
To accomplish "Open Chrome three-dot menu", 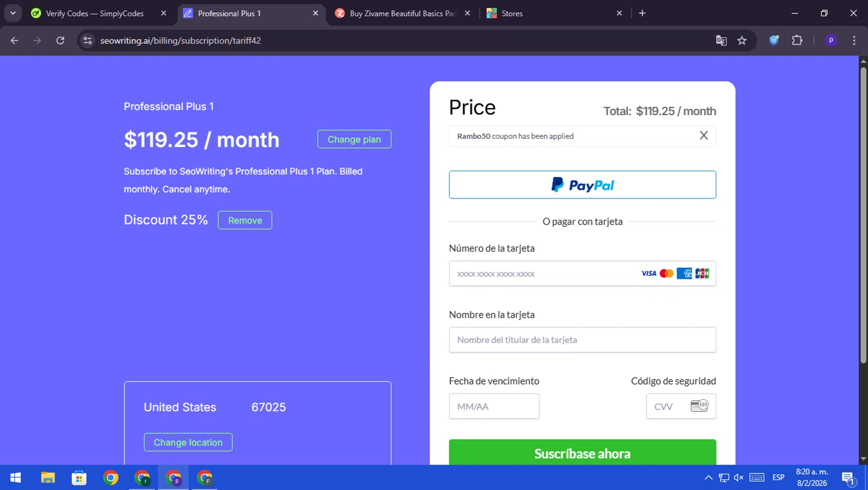I will pos(854,40).
